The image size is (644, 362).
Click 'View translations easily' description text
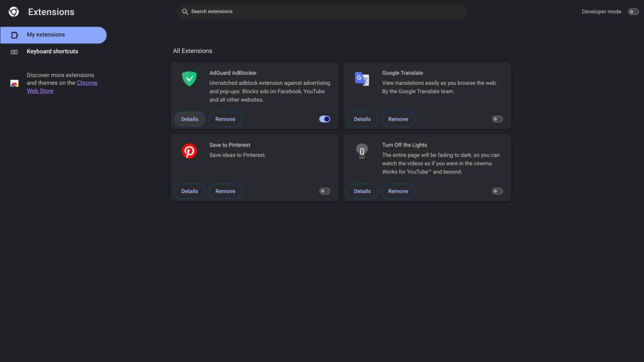pyautogui.click(x=440, y=87)
